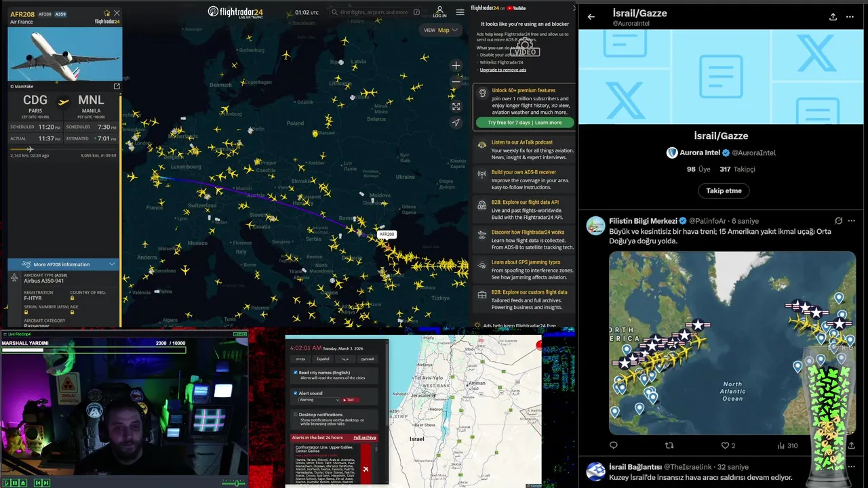Open more options in İsrail/Gazze header
The image size is (868, 488).
(850, 17)
